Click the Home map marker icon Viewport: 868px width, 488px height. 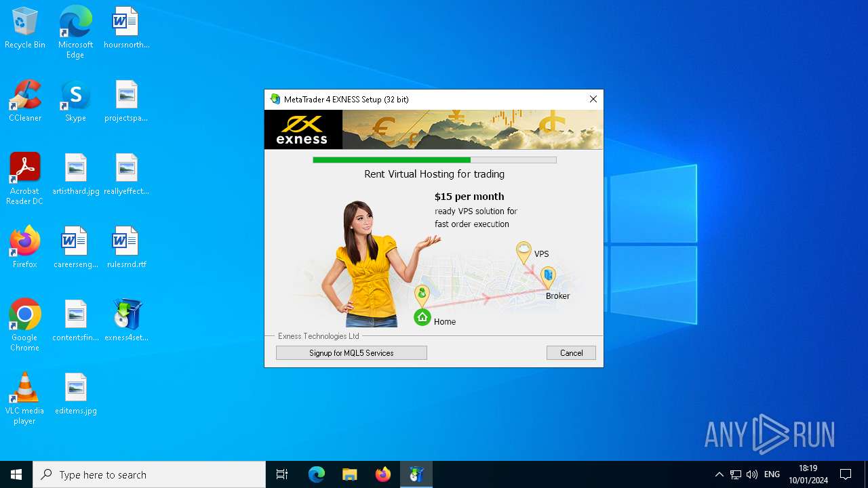[x=422, y=317]
